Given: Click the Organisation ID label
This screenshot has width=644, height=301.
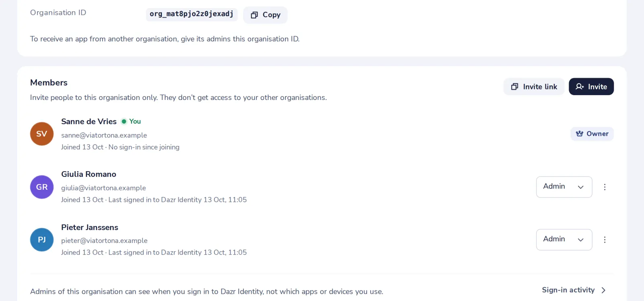Looking at the screenshot, I should [x=58, y=12].
